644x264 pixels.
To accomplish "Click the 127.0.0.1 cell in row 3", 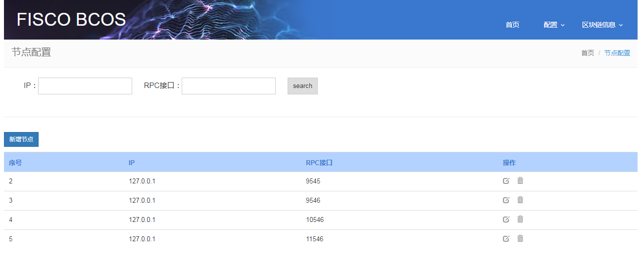I will (142, 201).
